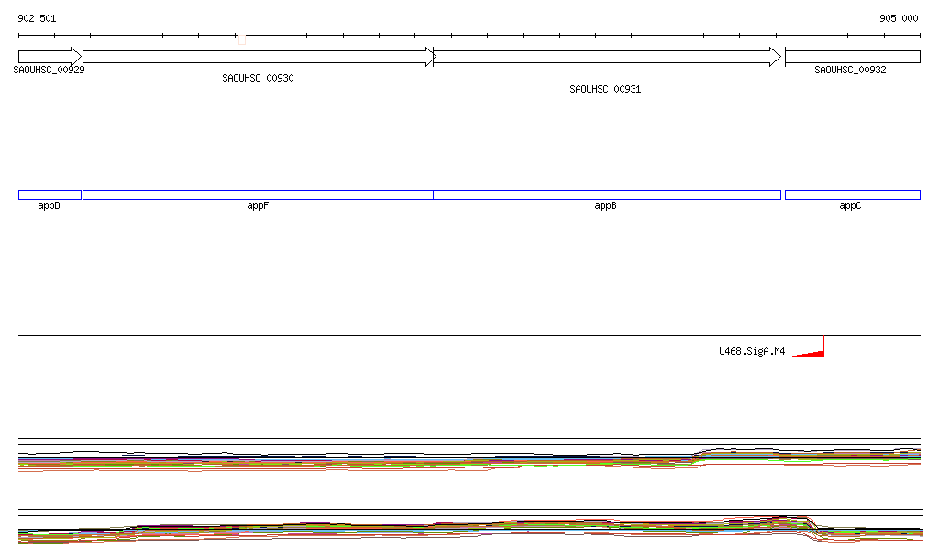
Task: Open the SAOUHSC_00931 text label
Action: tap(605, 90)
